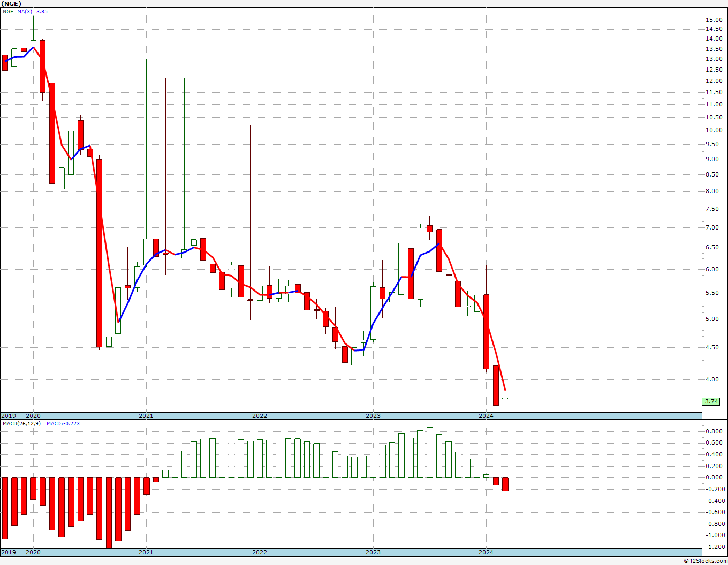Select 2021 on the MACD panel time axis
728x565 pixels.
click(146, 552)
